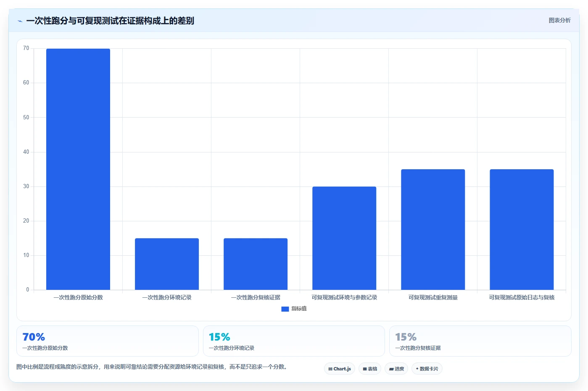
Task: Click the footnote text starting 图中比例是流程成熟度
Action: (152, 367)
